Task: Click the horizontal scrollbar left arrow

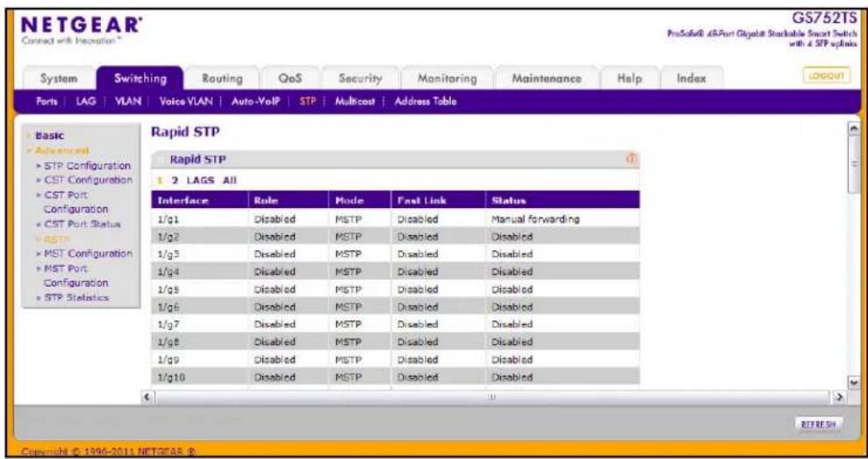Action: [147, 397]
